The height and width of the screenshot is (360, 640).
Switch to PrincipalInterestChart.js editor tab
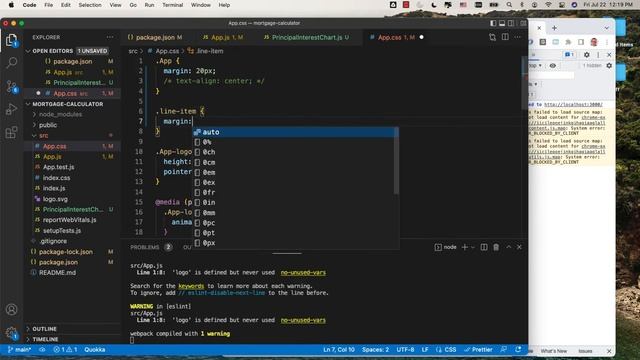coord(307,37)
